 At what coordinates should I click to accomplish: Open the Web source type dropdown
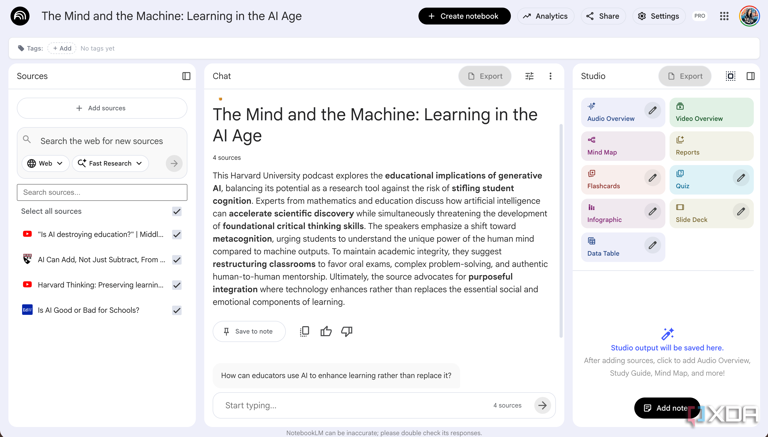45,163
